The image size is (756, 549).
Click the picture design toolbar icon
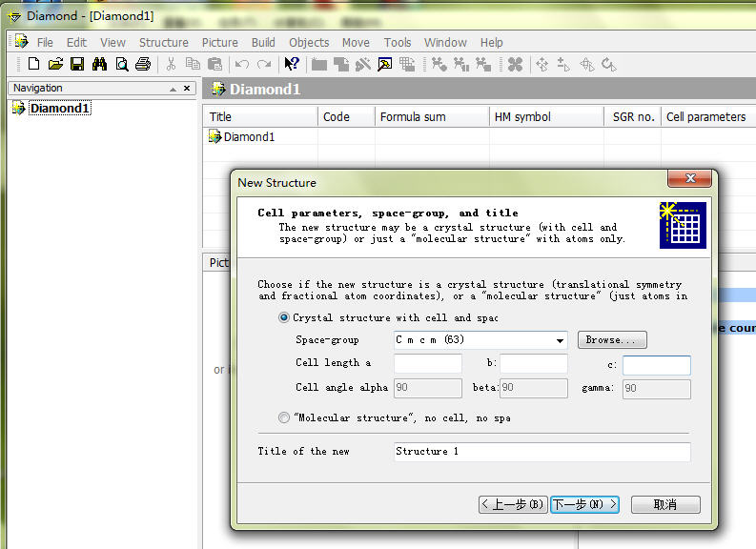pos(385,64)
